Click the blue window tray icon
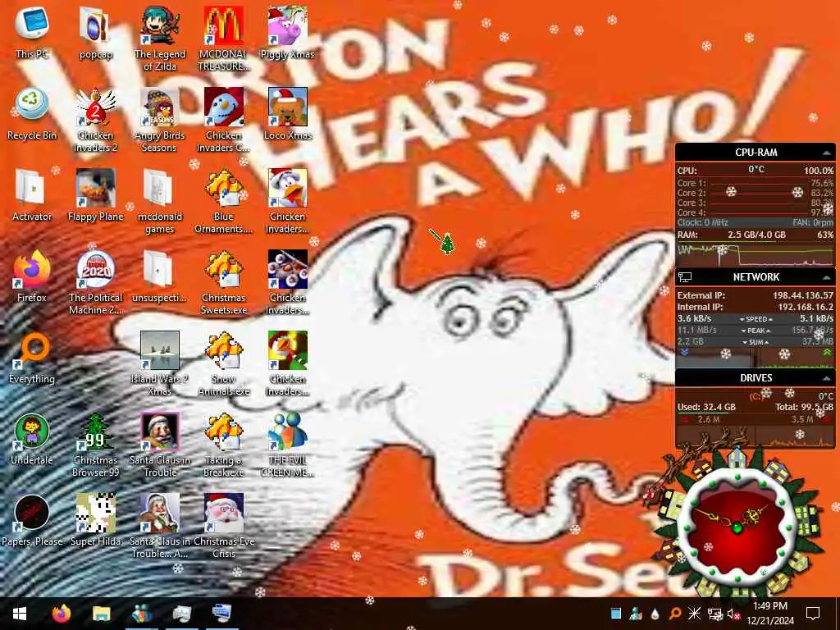Image resolution: width=840 pixels, height=630 pixels. 616,614
